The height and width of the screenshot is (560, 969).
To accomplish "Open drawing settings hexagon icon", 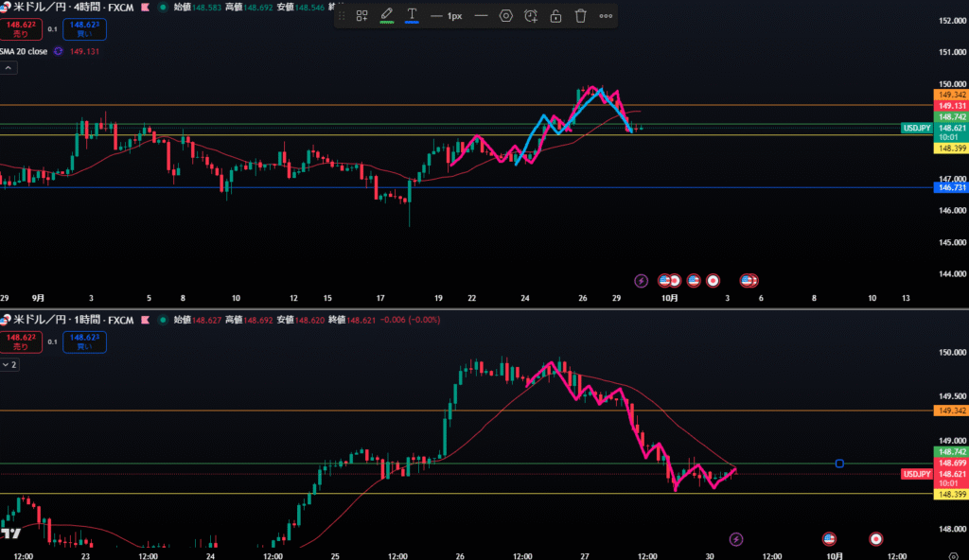I will coord(506,16).
